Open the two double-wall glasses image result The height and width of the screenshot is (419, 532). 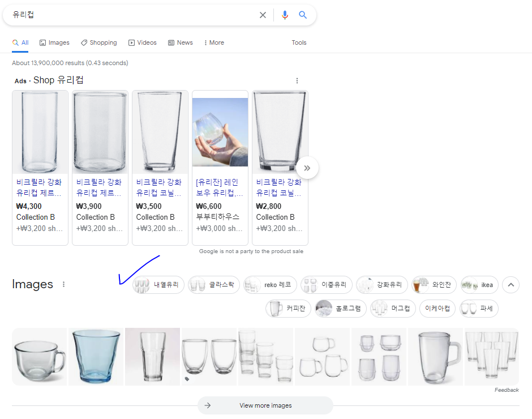click(209, 357)
